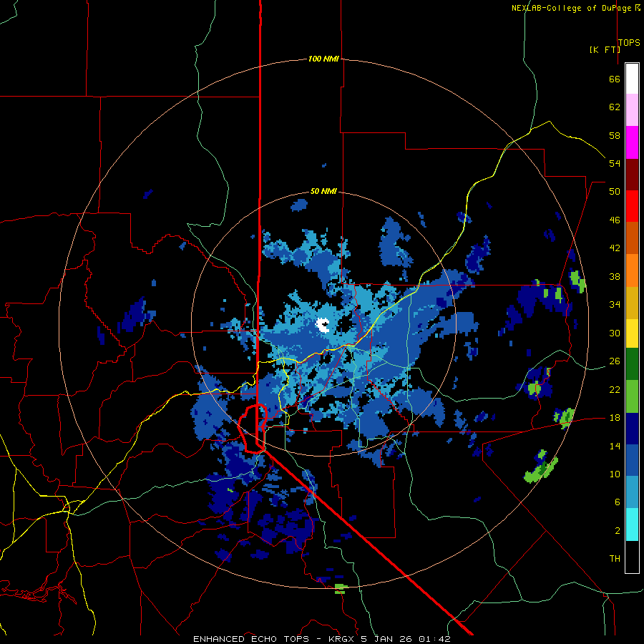Image resolution: width=644 pixels, height=644 pixels.
Task: Click the NEXLAB-College of DuPage credit text
Action: [575, 8]
